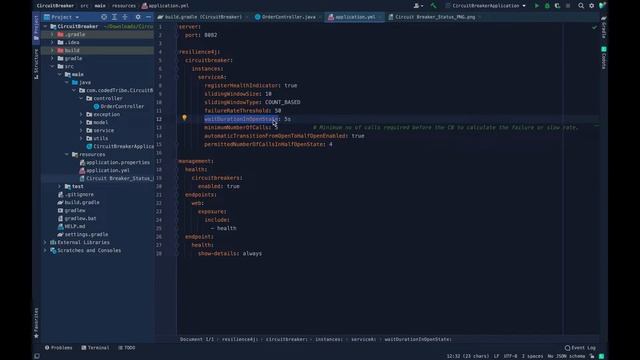Toggle read-only lock icon in status bar
The height and width of the screenshot is (360, 640).
click(592, 356)
